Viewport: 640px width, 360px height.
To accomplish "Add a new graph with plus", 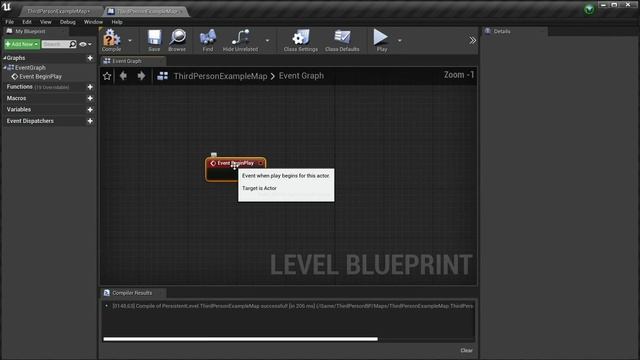I will tap(90, 58).
